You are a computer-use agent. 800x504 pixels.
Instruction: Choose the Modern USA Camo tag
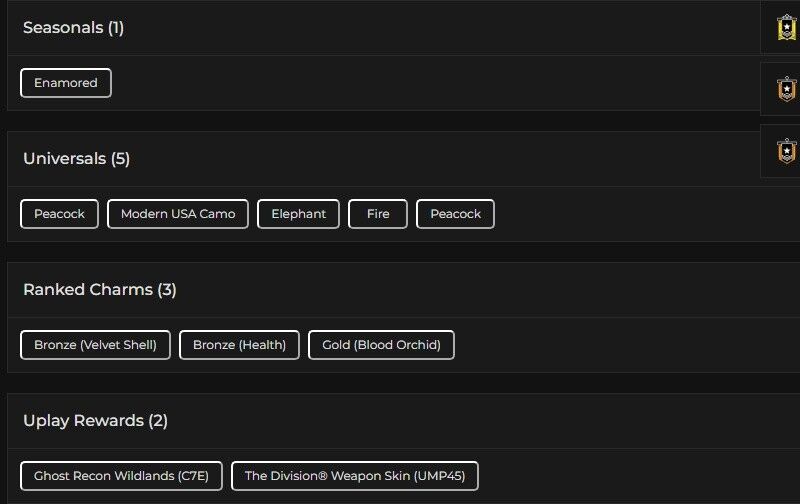pos(178,214)
